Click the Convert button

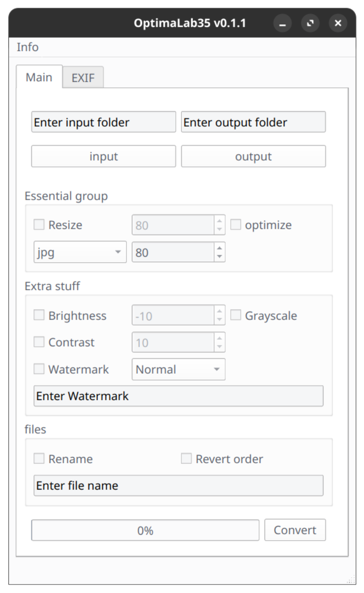295,530
